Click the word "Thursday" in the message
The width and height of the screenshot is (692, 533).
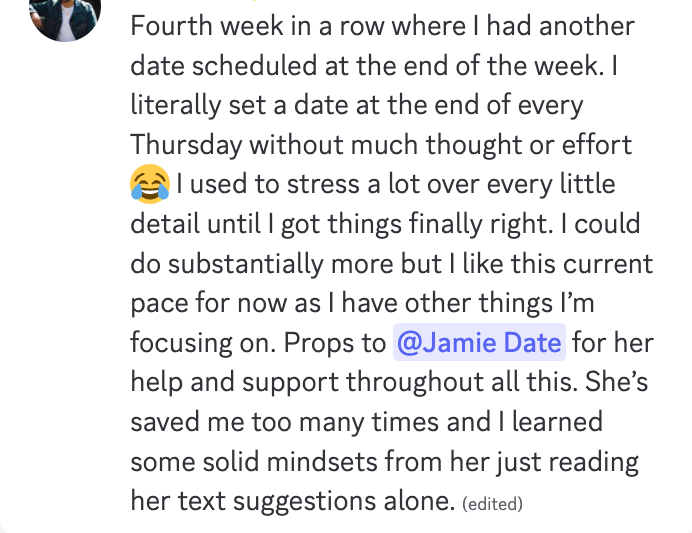click(186, 146)
